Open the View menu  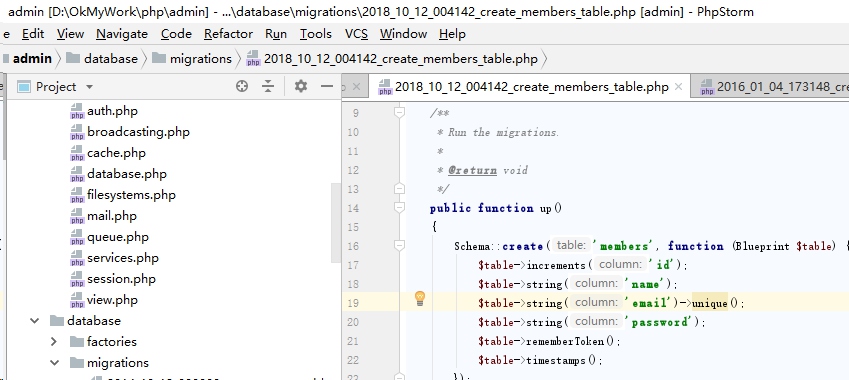tap(70, 34)
